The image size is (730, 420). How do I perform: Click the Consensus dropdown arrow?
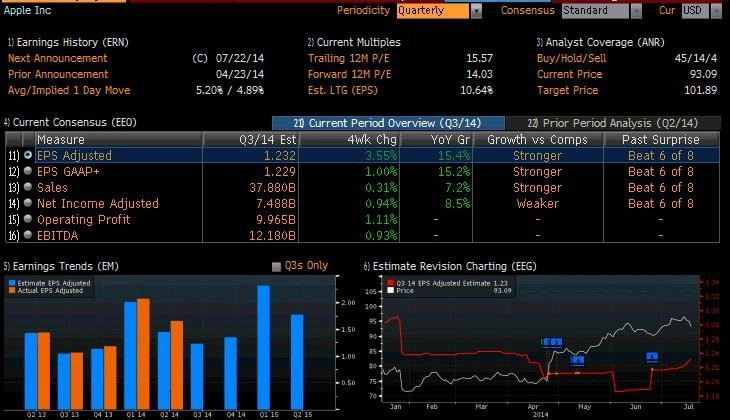pyautogui.click(x=636, y=11)
